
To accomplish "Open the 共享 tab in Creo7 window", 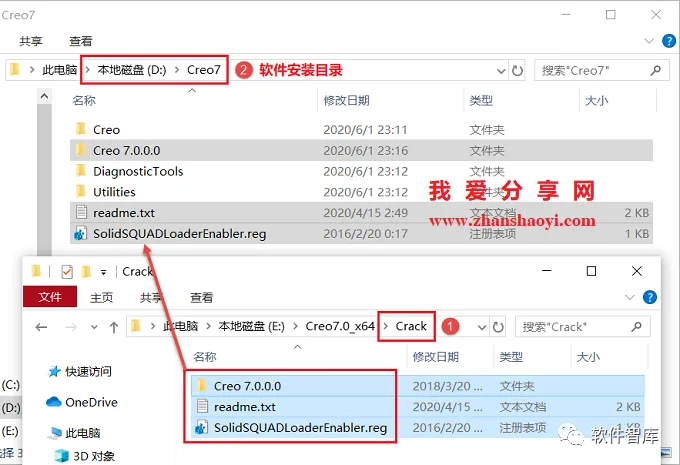I will click(x=31, y=41).
